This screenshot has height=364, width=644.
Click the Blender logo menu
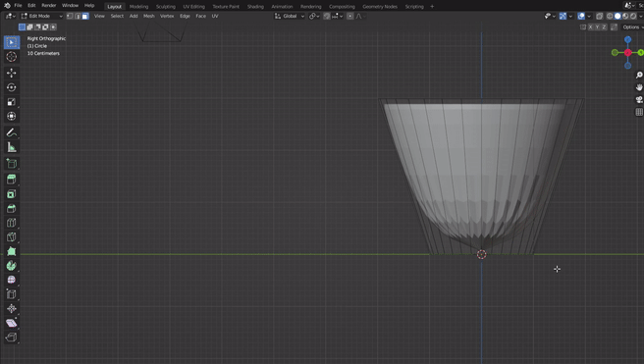tap(7, 6)
